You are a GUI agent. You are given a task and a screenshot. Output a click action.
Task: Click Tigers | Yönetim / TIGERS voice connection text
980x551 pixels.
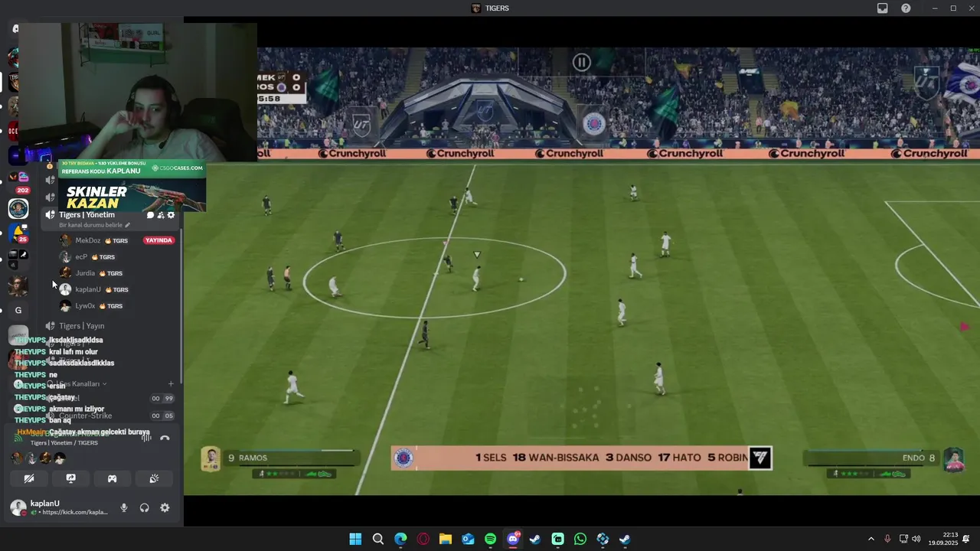(64, 443)
